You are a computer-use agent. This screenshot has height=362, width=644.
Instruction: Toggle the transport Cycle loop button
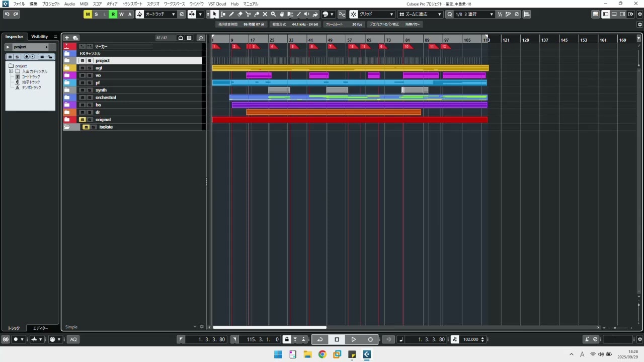pos(319,339)
